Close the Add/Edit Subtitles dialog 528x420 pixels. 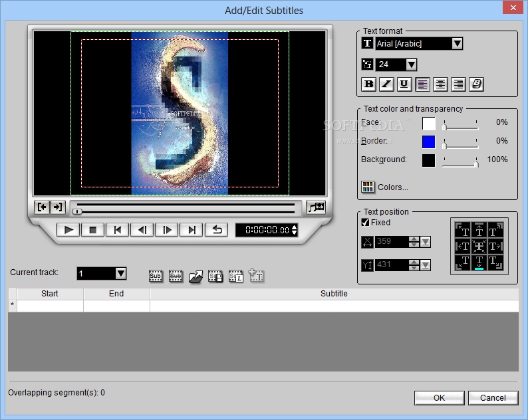coord(513,7)
